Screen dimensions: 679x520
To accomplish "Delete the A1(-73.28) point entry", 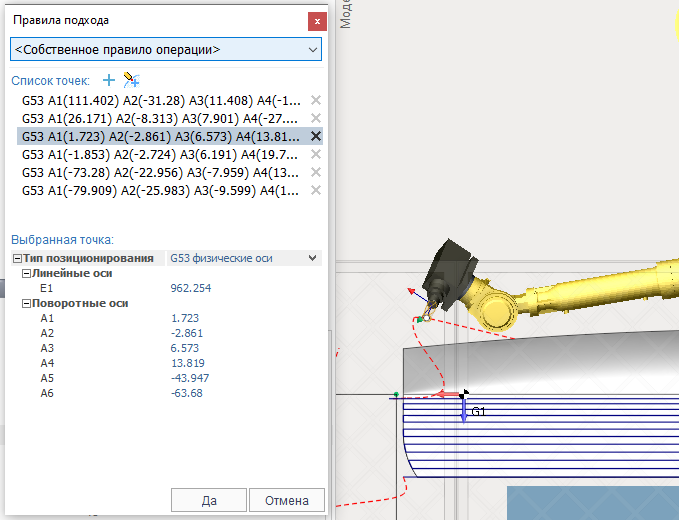I will click(x=316, y=173).
